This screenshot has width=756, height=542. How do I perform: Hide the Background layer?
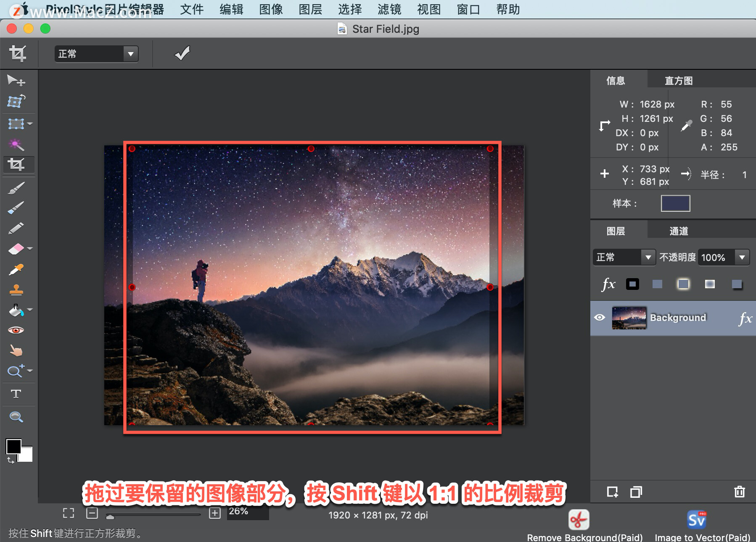tap(600, 318)
